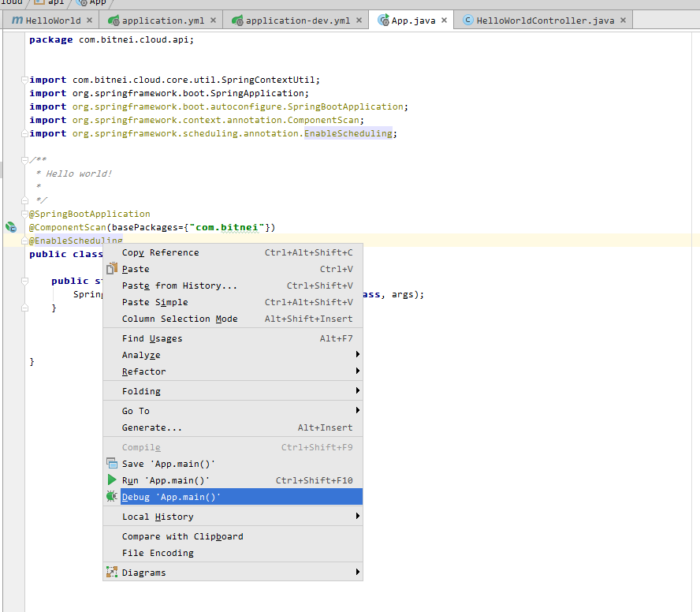Click the Diagrams icon in context menu
700x612 pixels.
pos(112,572)
